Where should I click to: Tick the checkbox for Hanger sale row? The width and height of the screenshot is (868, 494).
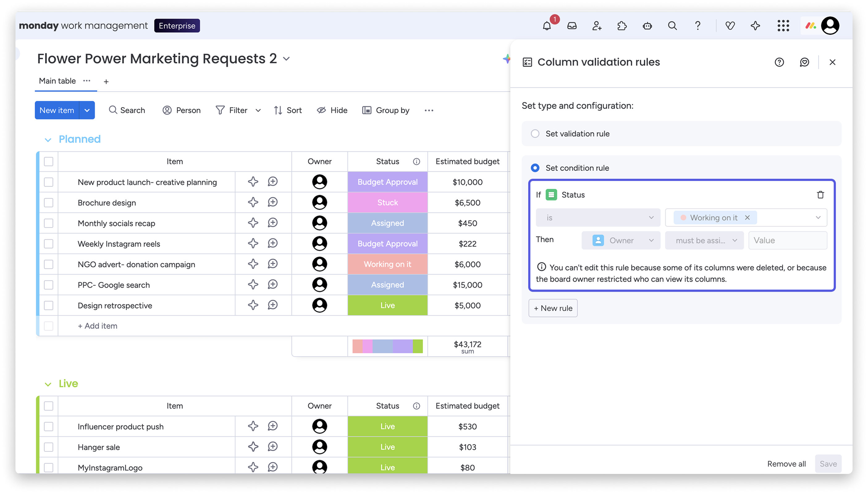point(48,447)
